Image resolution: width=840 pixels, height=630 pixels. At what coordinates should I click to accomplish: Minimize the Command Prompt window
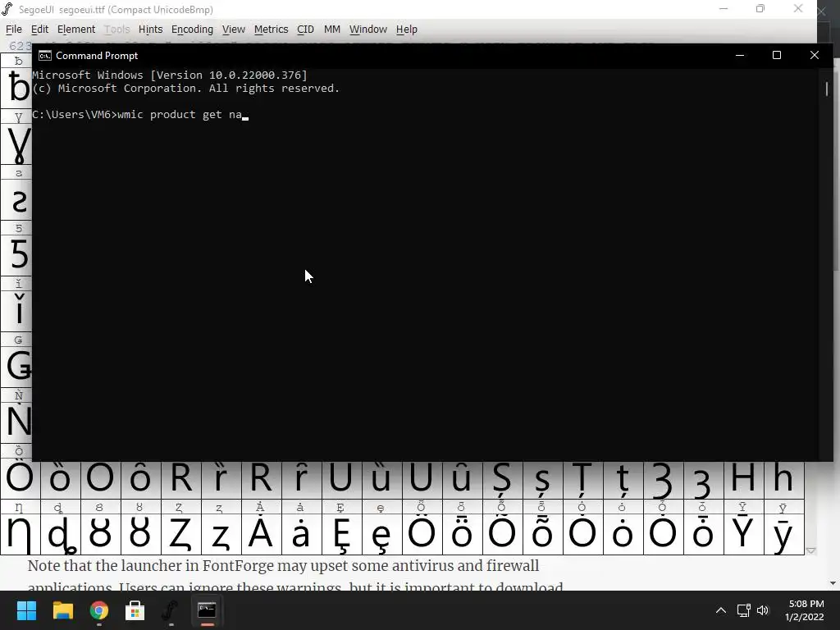pos(740,55)
